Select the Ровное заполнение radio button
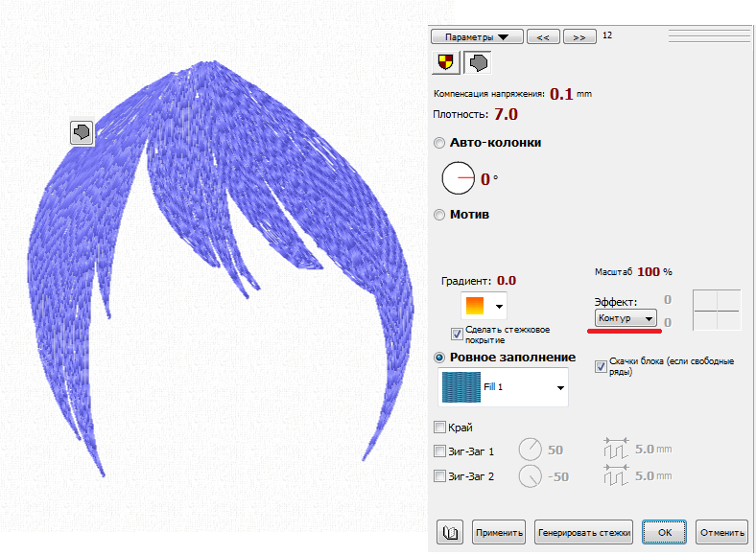 (439, 358)
